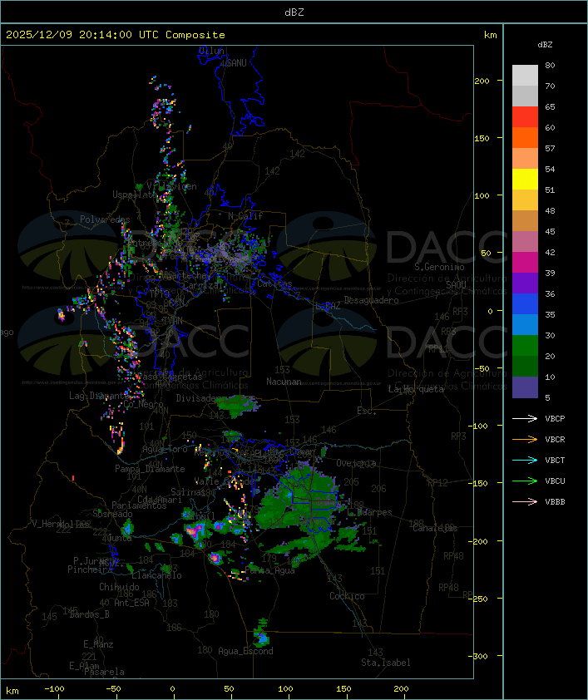588x700 pixels.
Task: Click the '5' label on the dBZ scale
Action: (x=548, y=397)
